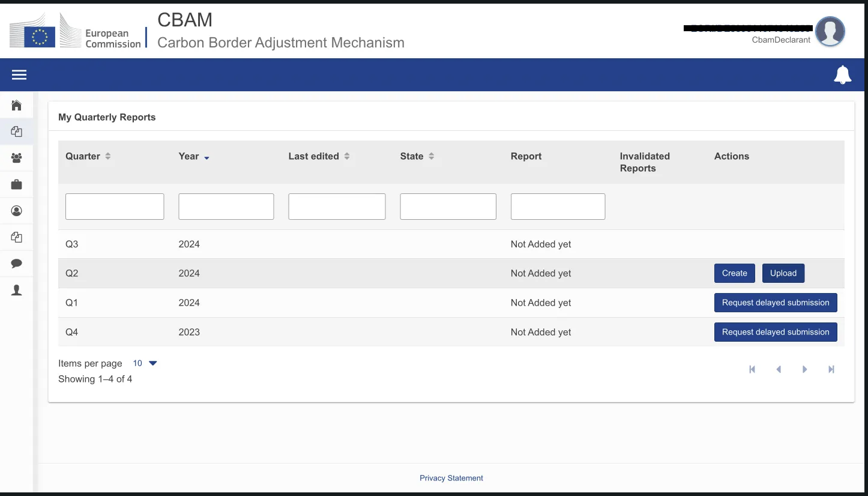Select the highlighted documents icon in sidebar
868x496 pixels.
17,132
